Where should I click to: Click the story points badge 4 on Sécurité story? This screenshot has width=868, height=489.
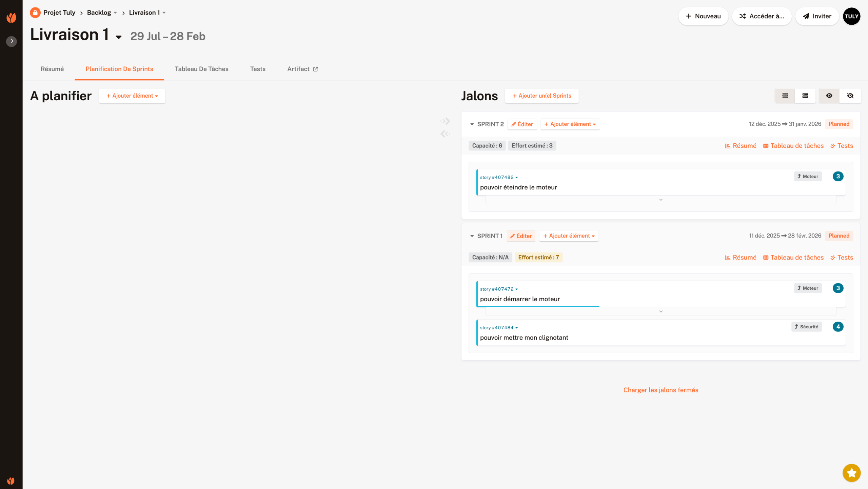pyautogui.click(x=838, y=327)
